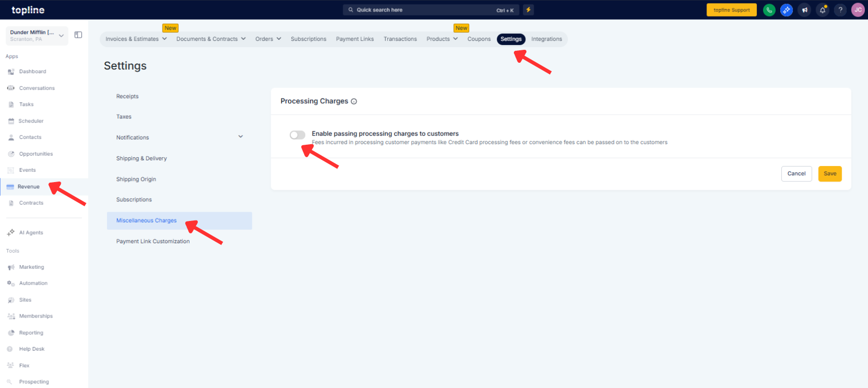868x388 pixels.
Task: Expand the Notifications settings chevron
Action: (x=241, y=137)
